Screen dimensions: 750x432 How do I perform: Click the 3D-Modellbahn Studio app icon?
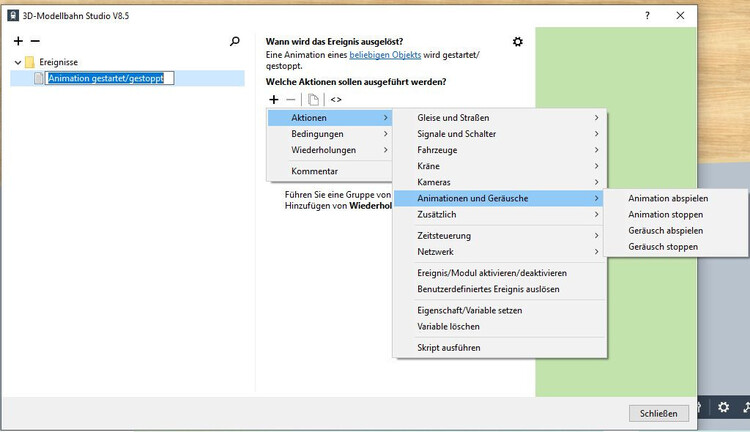(x=13, y=15)
